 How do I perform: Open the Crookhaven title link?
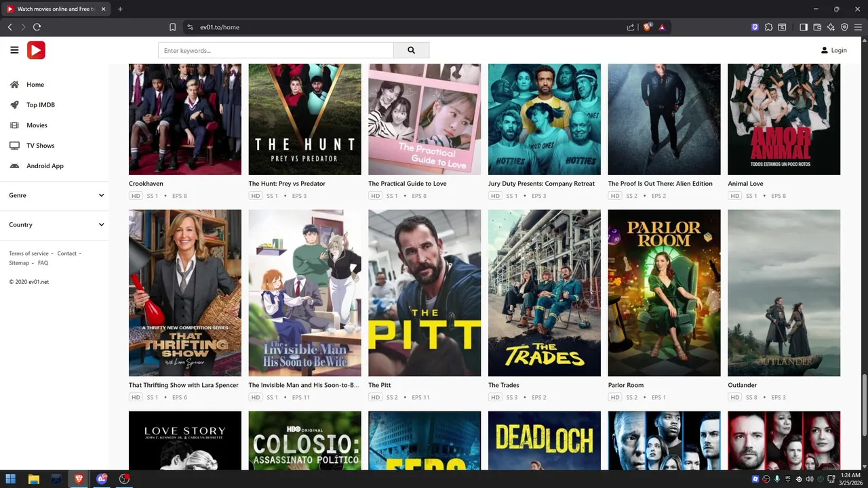click(146, 184)
